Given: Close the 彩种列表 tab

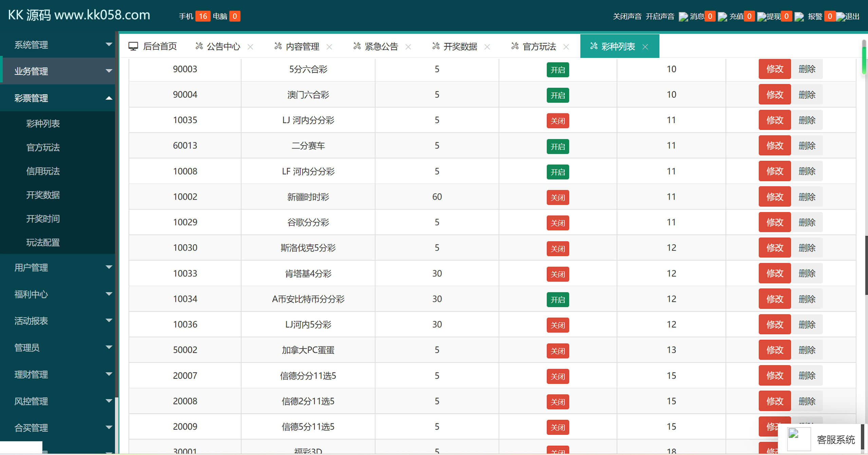Looking at the screenshot, I should [645, 47].
